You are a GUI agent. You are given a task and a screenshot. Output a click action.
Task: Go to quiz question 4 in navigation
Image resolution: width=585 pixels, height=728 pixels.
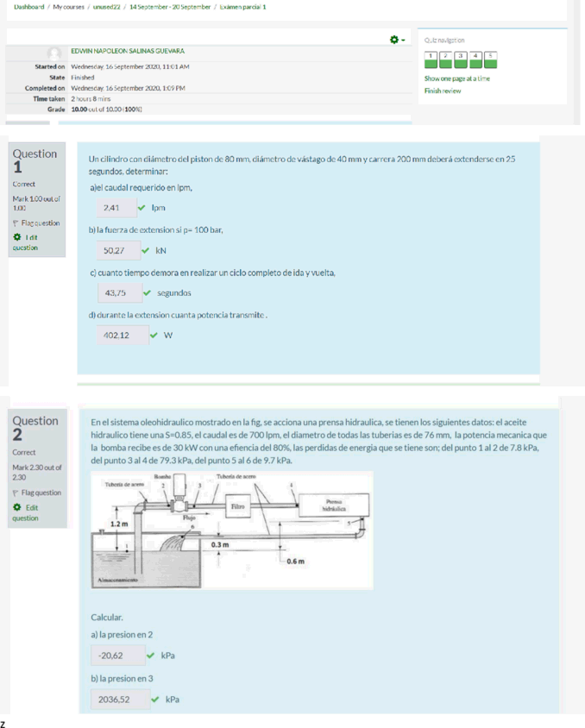(x=475, y=60)
